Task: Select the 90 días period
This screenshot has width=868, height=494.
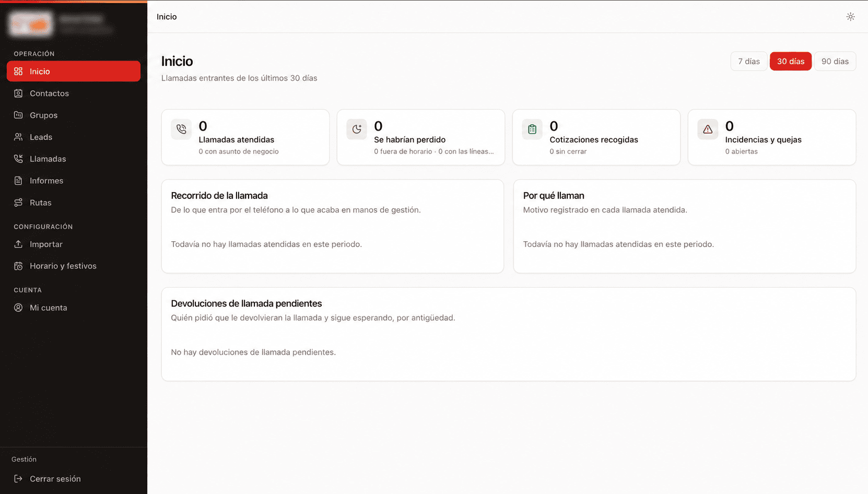Action: pos(835,61)
